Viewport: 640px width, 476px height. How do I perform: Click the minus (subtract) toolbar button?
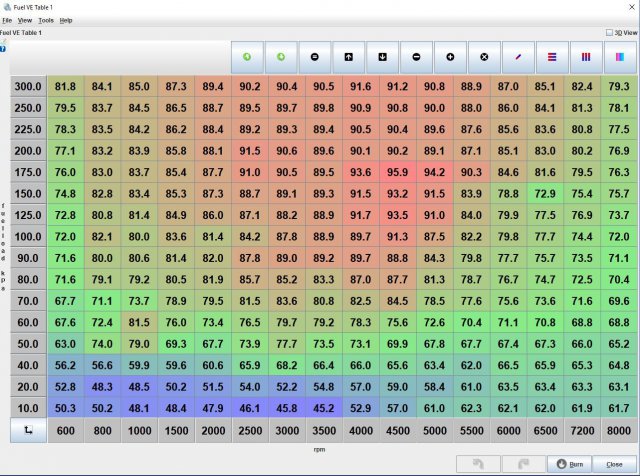(x=416, y=57)
